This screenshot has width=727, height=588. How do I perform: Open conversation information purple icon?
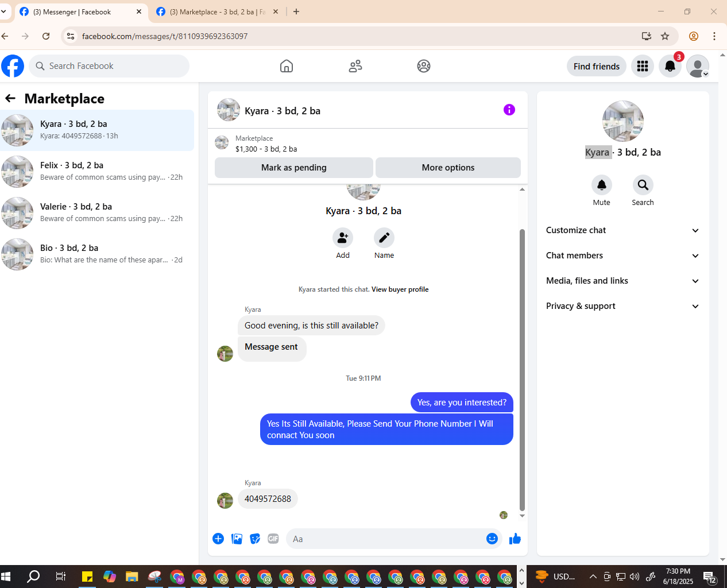click(x=509, y=110)
